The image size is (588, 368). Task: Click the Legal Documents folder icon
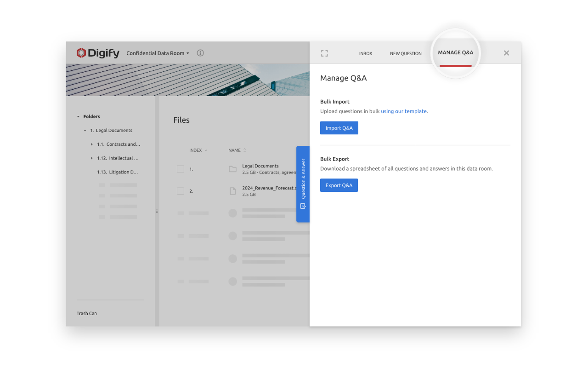[232, 169]
